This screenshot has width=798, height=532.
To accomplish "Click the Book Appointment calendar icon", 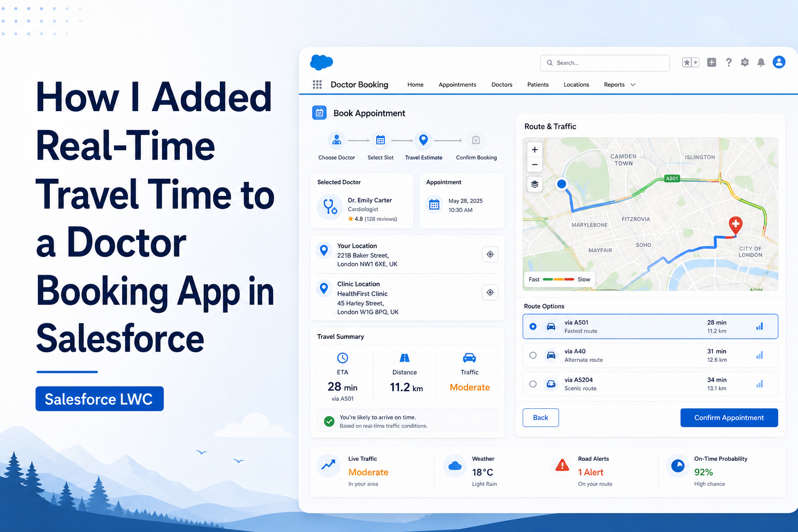I will (x=320, y=113).
